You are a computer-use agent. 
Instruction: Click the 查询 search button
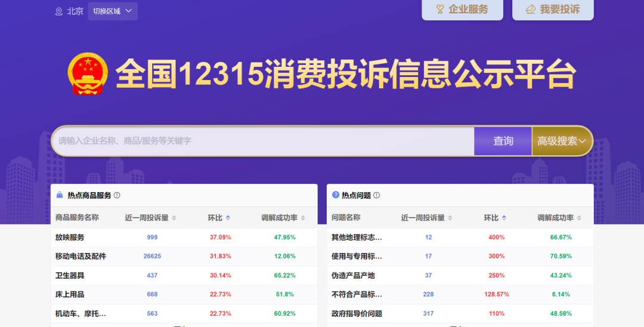(503, 141)
